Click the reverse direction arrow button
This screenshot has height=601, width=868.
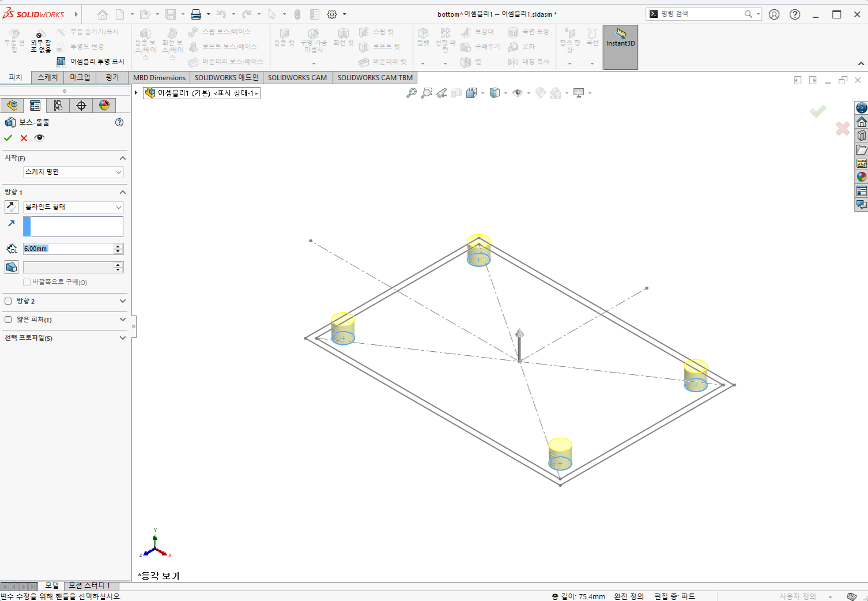click(x=12, y=206)
